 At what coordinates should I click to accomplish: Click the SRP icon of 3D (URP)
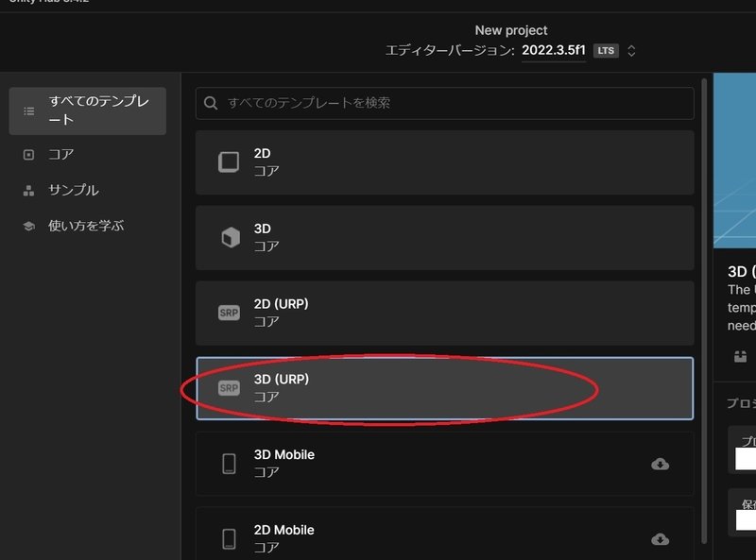(x=229, y=388)
